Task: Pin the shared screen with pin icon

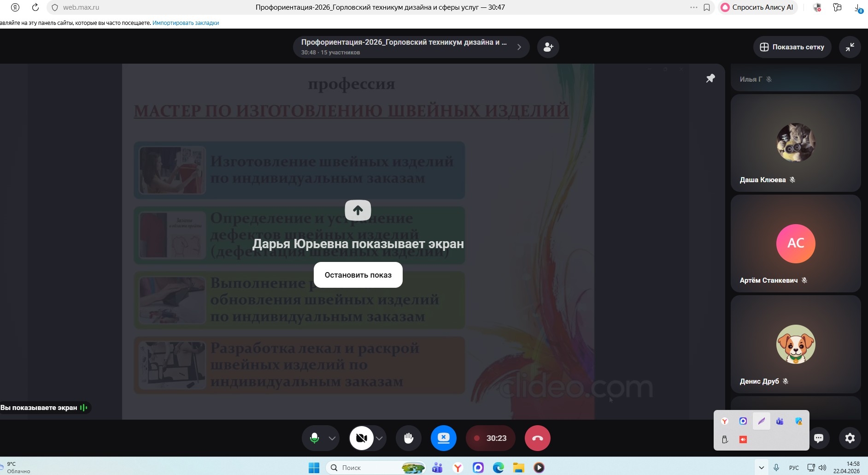Action: [710, 78]
